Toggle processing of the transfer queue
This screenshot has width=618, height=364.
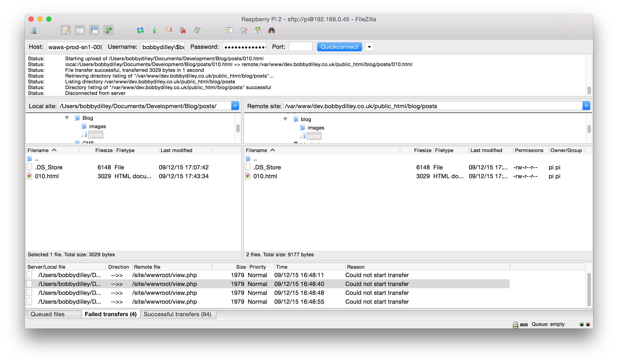154,30
